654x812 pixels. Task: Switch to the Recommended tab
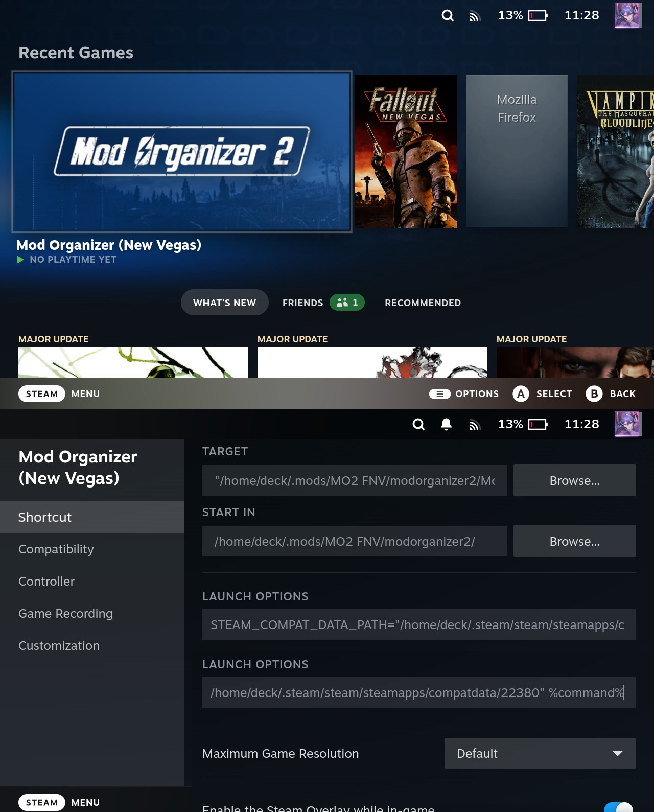click(x=423, y=303)
